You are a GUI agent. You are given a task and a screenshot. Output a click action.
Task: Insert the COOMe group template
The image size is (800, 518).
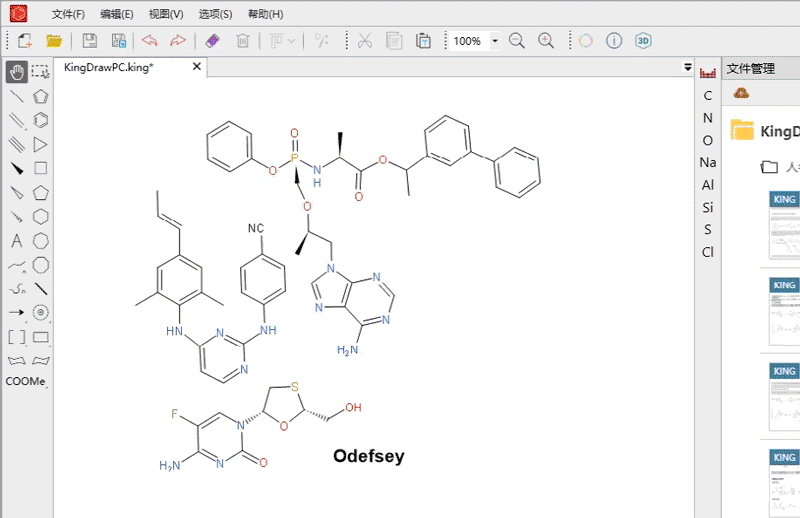26,381
